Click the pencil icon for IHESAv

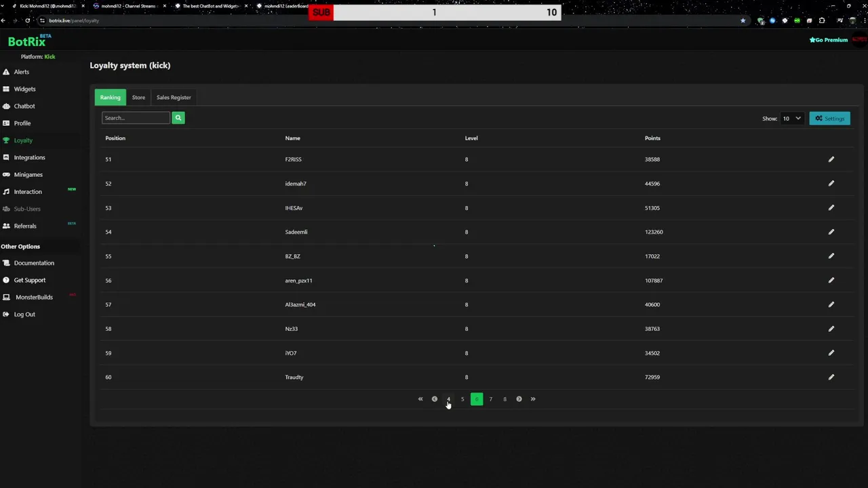point(831,207)
